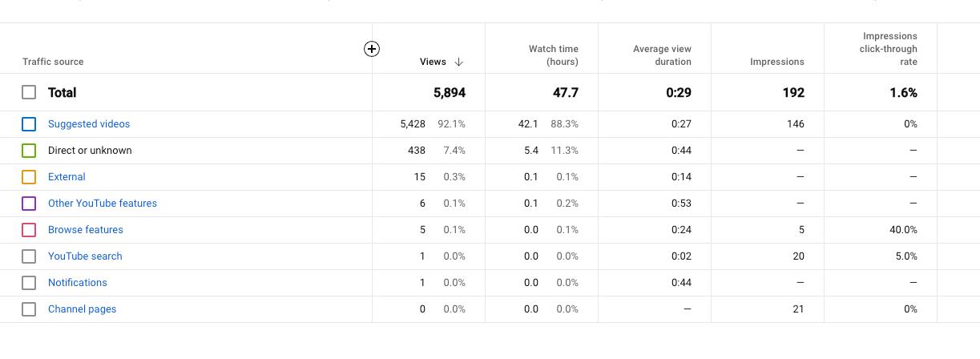Viewport: 980px width, 359px height.
Task: Open the Browse features link
Action: (x=86, y=230)
